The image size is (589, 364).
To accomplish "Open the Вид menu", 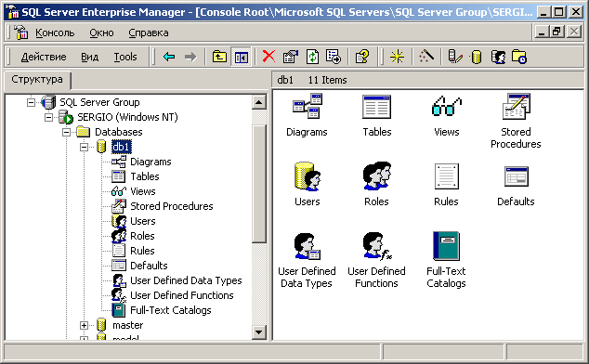I will pyautogui.click(x=90, y=57).
